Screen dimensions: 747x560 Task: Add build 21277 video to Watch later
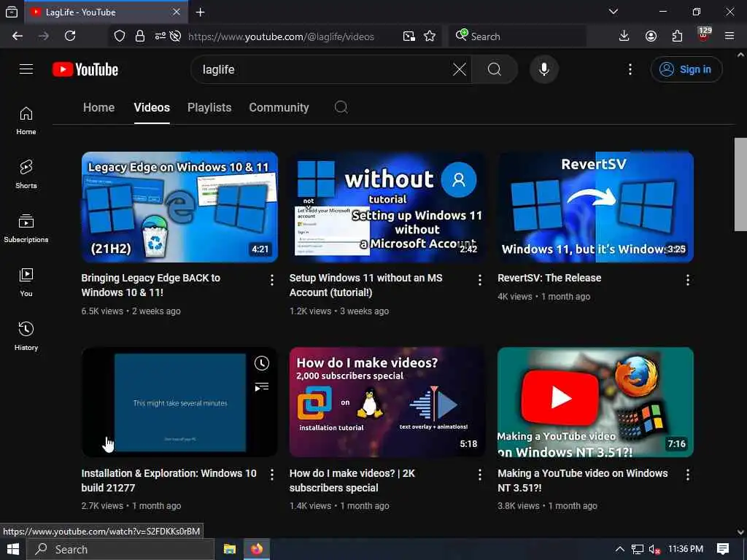(x=262, y=363)
